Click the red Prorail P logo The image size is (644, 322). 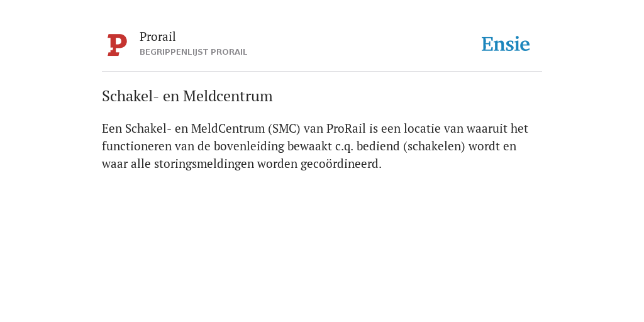click(x=117, y=45)
